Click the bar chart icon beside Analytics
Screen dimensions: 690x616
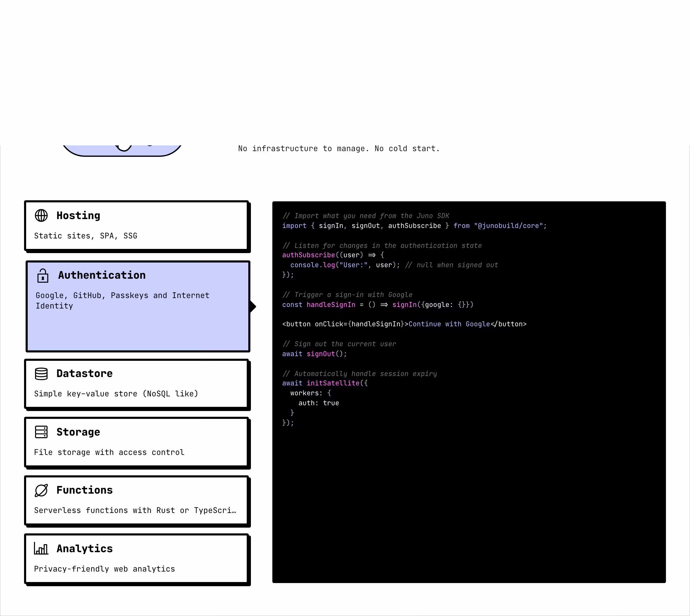(41, 548)
